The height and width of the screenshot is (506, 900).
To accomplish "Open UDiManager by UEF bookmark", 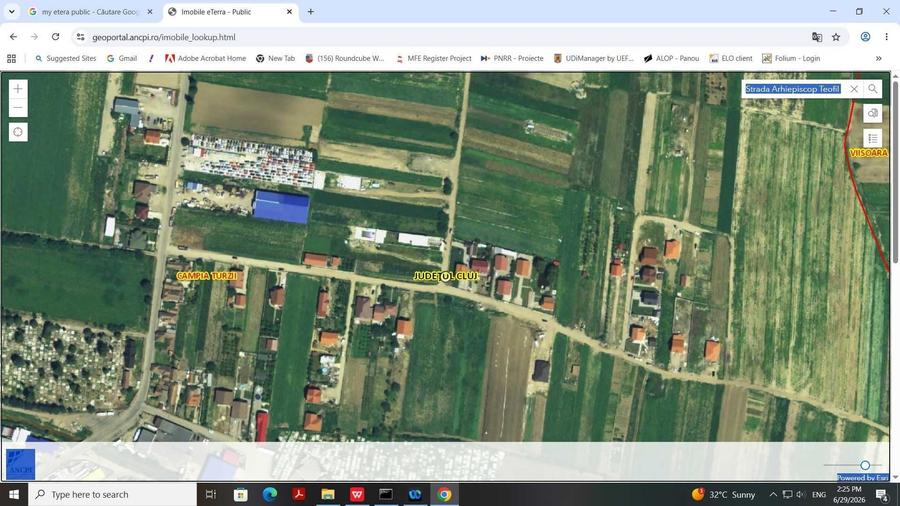I will point(593,59).
